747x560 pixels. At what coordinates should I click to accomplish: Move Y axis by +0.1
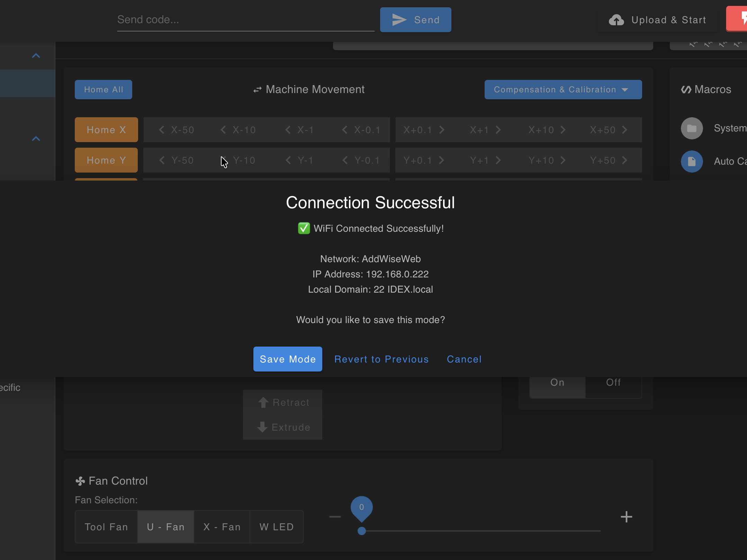point(424,160)
